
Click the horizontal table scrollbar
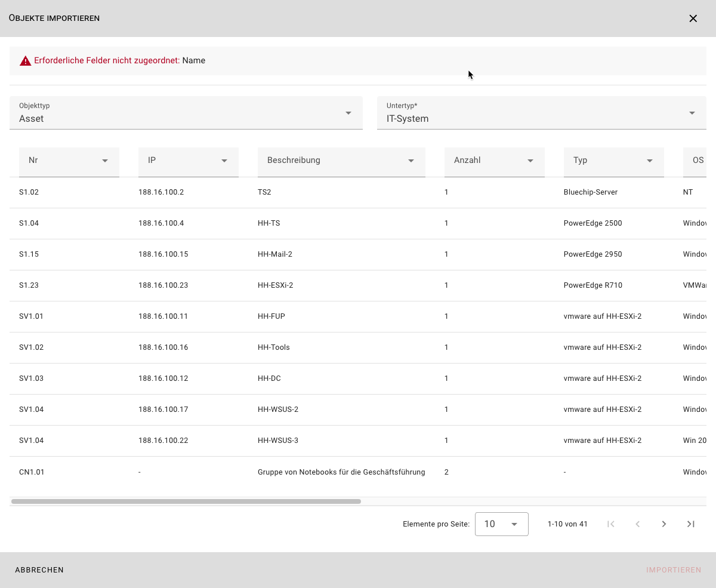click(x=186, y=501)
